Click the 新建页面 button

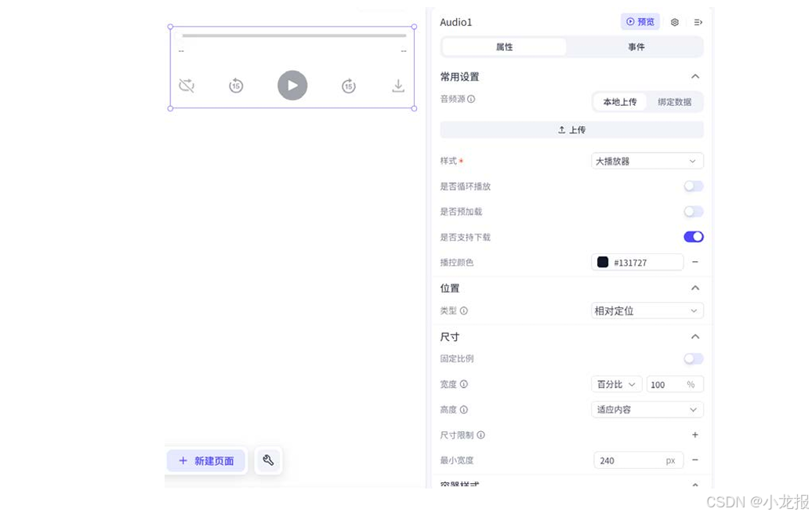205,461
